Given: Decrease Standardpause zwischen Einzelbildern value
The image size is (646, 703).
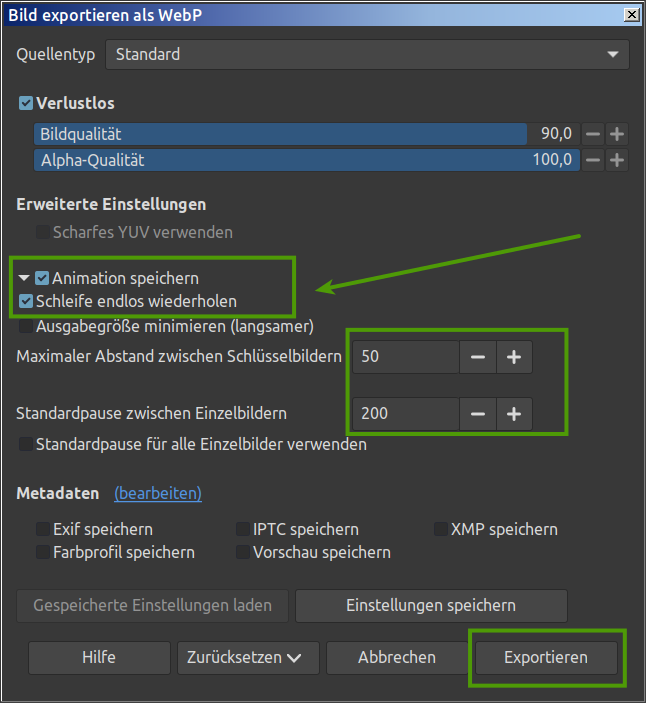Looking at the screenshot, I should coord(478,413).
